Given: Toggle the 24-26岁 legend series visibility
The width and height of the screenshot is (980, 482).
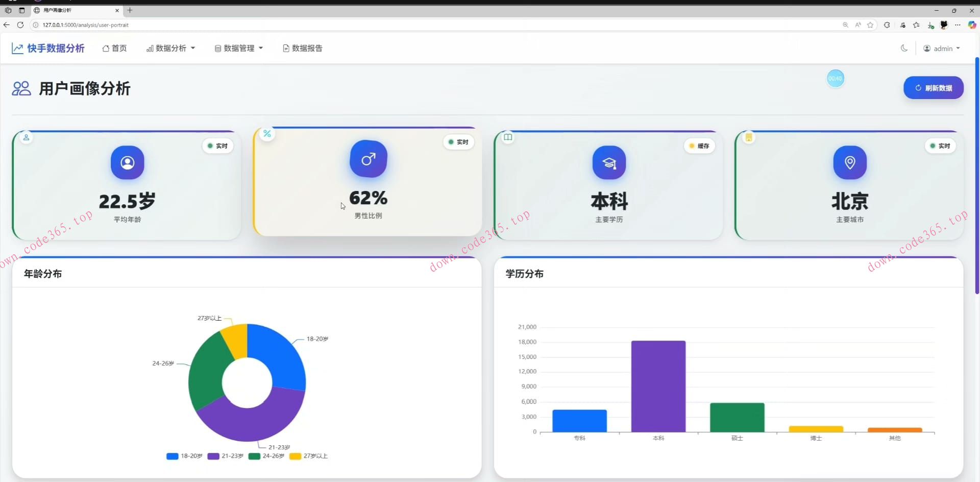Looking at the screenshot, I should [266, 456].
